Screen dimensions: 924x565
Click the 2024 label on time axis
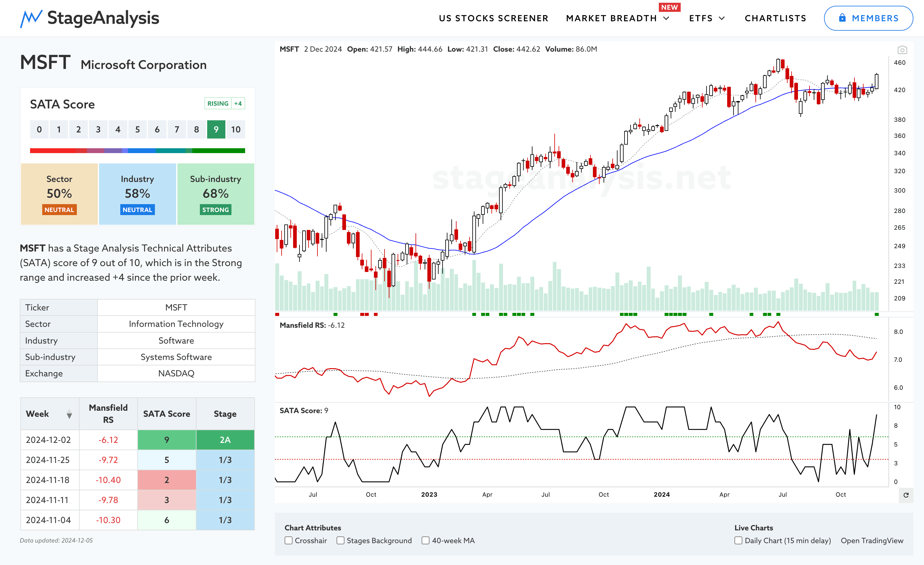click(x=662, y=495)
